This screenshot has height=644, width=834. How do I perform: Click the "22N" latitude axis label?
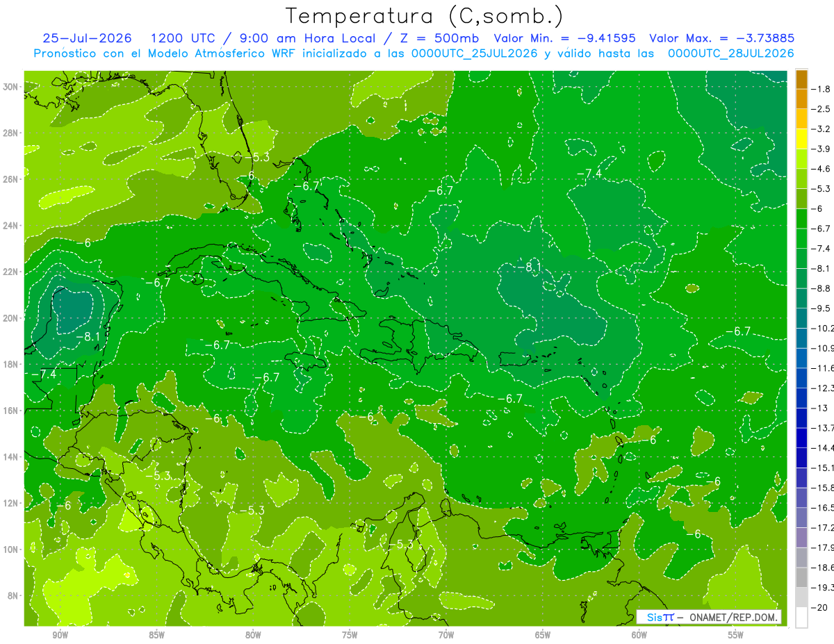click(11, 272)
